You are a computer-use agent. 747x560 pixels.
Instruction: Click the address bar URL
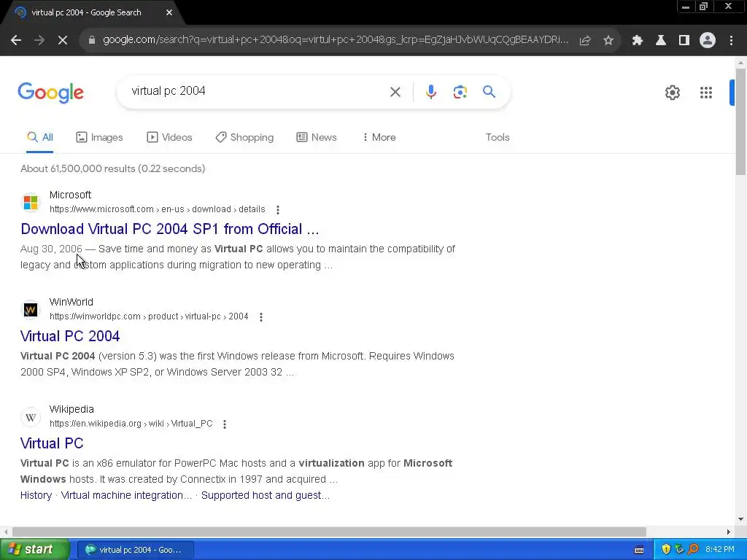[x=336, y=40]
